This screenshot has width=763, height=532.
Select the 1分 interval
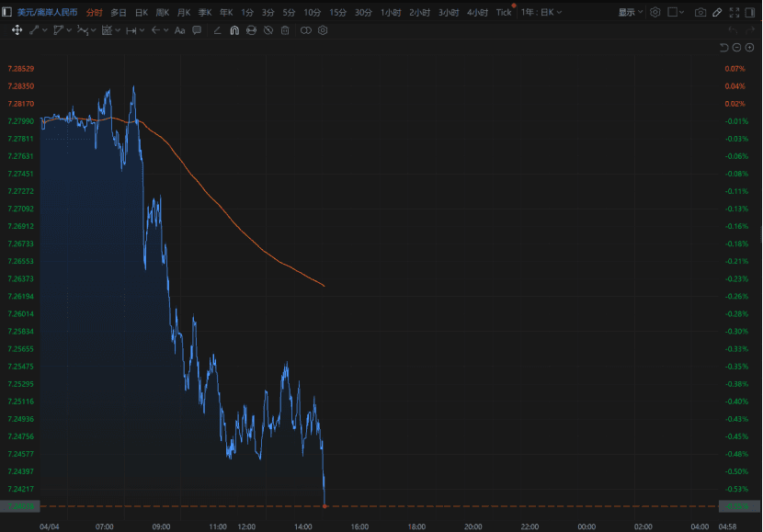[x=247, y=13]
